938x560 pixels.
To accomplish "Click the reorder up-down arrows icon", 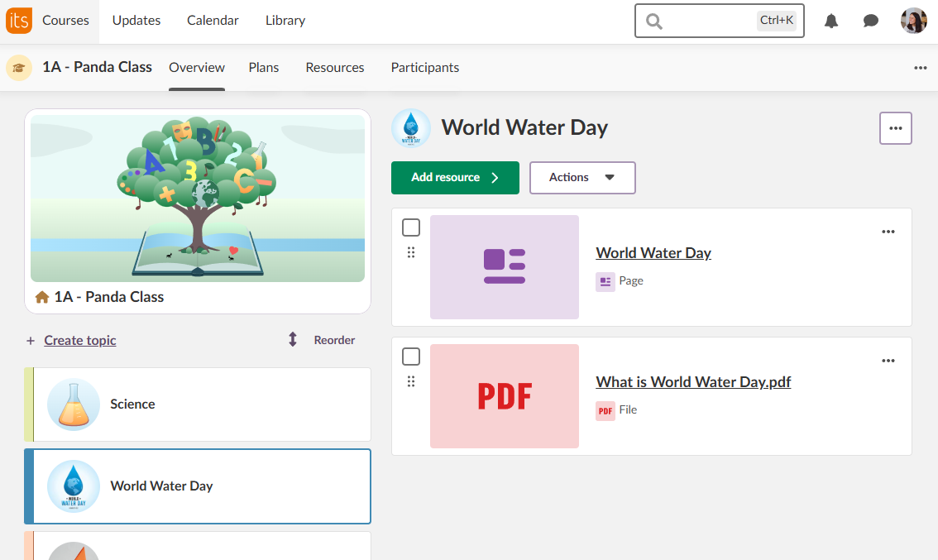I will 293,340.
